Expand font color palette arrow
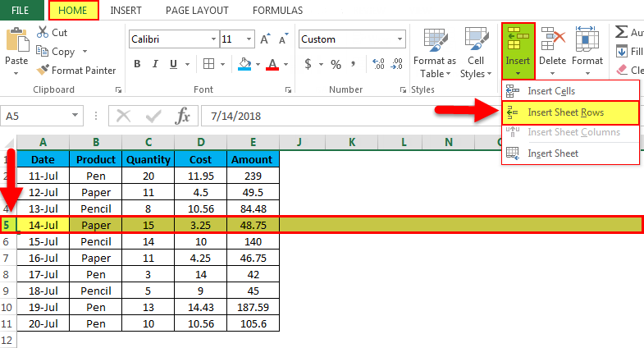 (285, 64)
